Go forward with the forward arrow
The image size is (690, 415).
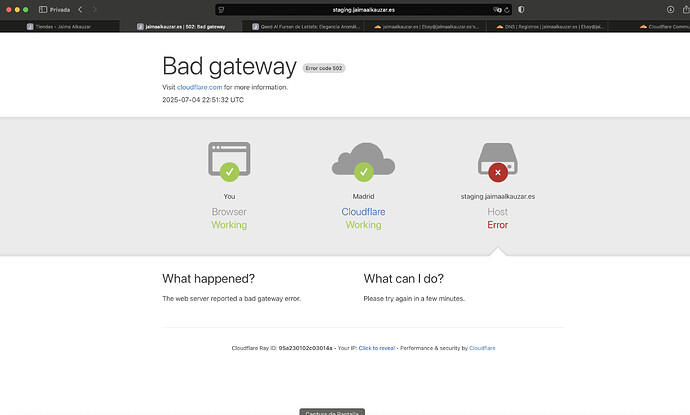tap(94, 9)
